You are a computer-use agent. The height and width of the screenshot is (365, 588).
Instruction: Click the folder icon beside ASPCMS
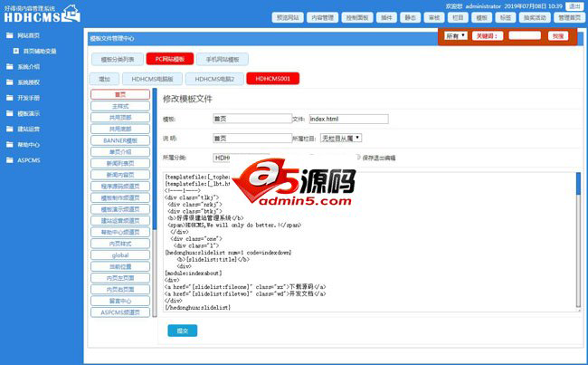pyautogui.click(x=9, y=160)
